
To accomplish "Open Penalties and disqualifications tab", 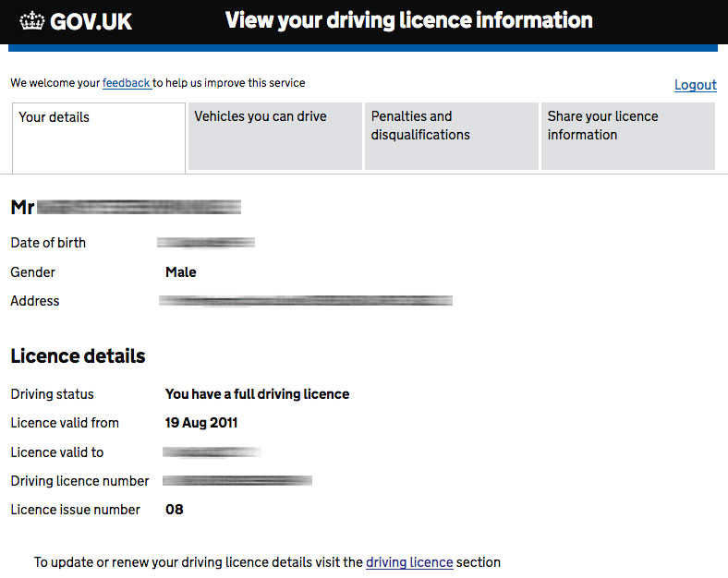I will tap(451, 136).
